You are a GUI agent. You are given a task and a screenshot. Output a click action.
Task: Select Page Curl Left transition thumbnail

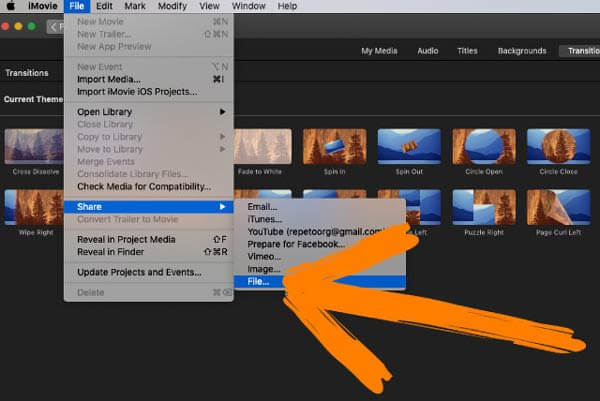[558, 207]
